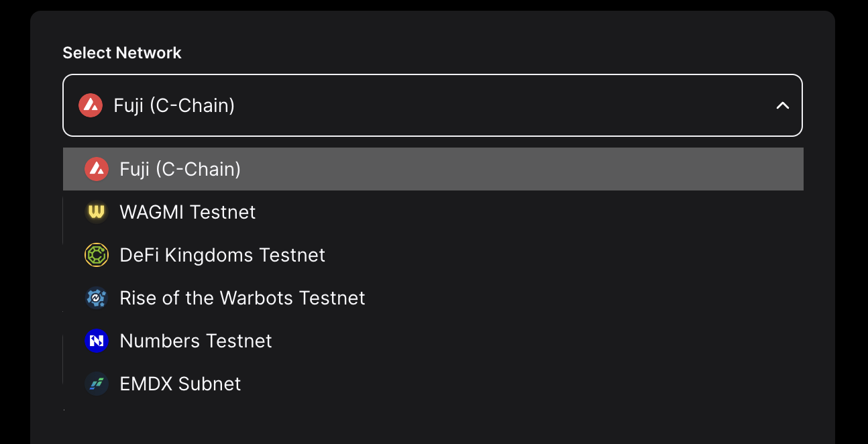Click the red Fuji icon in the highlighted option
The height and width of the screenshot is (444, 868).
97,169
